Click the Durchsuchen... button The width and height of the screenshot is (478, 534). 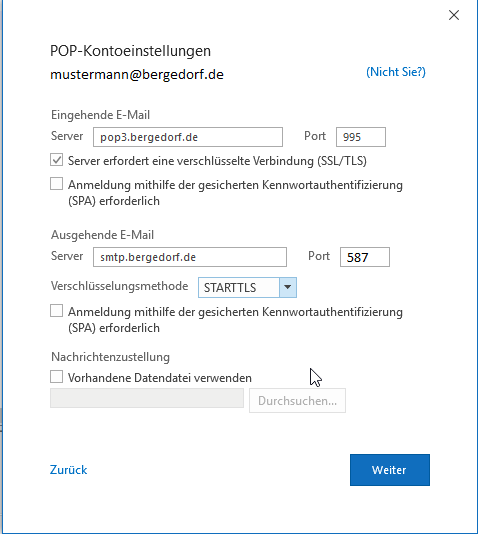[297, 400]
